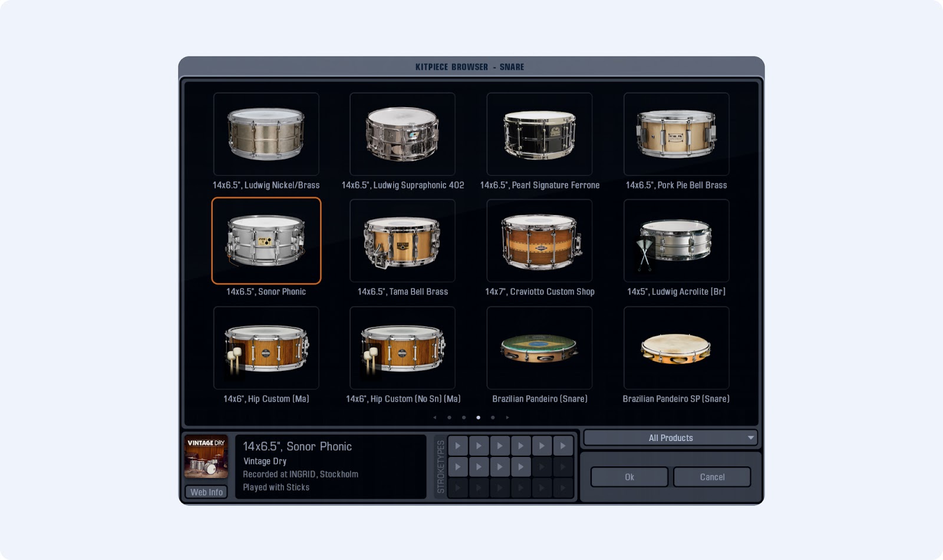Play the last stroketype in the top row
943x560 pixels.
point(563,445)
